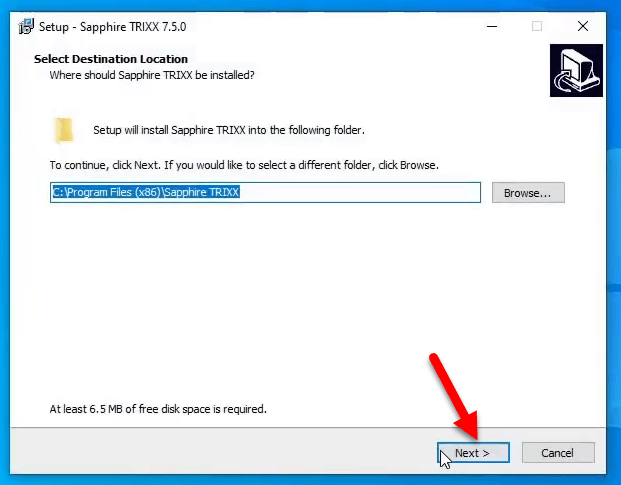
Task: Minimize the Setup window
Action: tap(492, 27)
